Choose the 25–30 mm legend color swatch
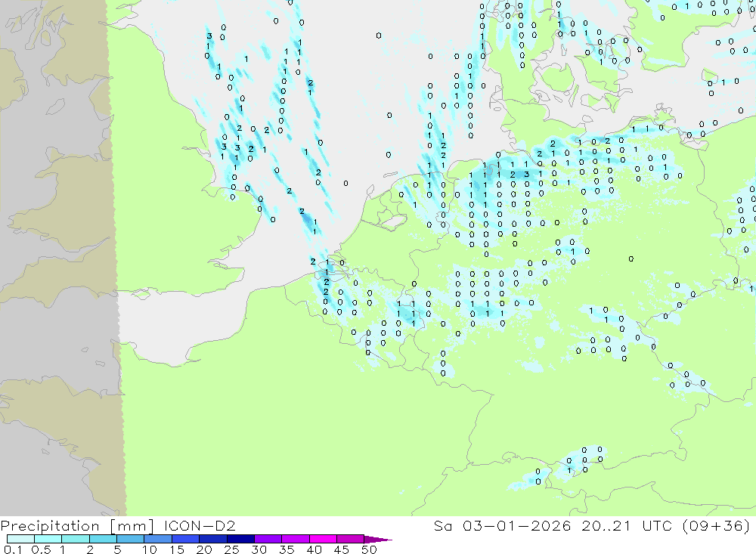 click(x=240, y=539)
